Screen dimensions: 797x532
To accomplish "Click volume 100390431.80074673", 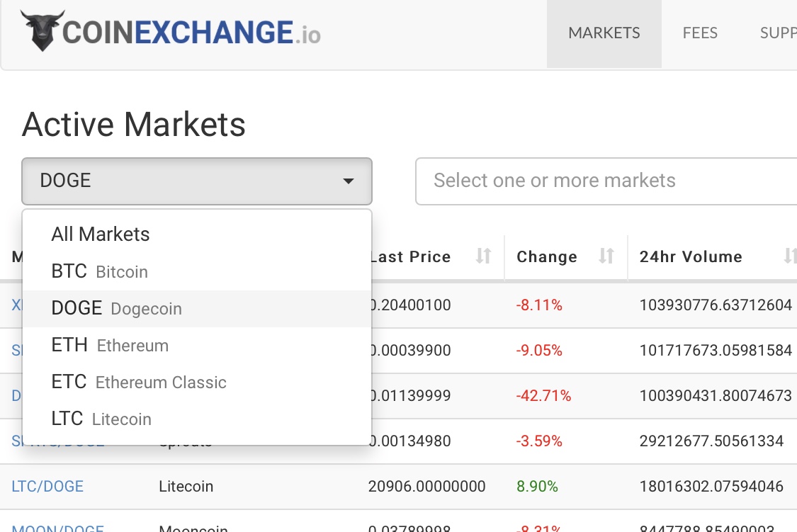I will pyautogui.click(x=716, y=395).
